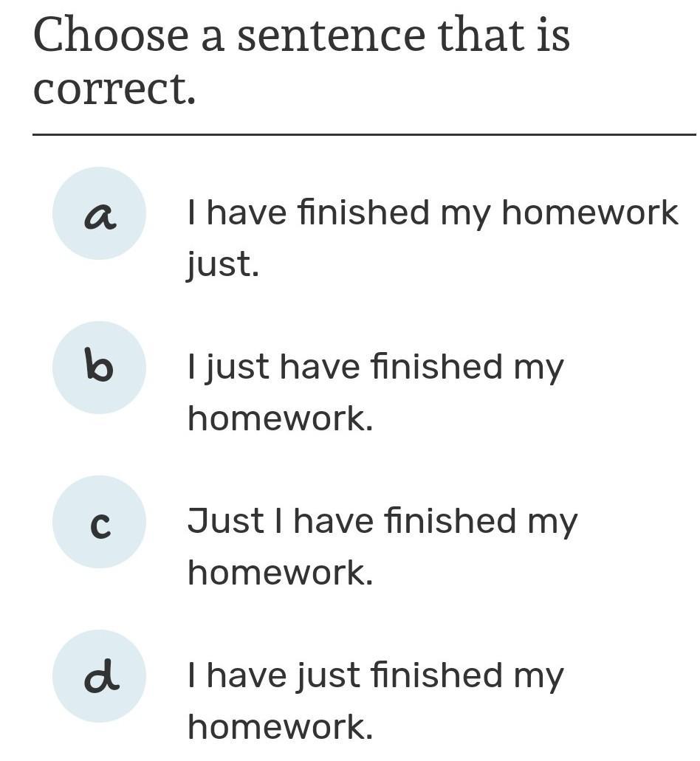This screenshot has width=700, height=761.
Task: Select the circle labeled a
Action: tap(99, 213)
